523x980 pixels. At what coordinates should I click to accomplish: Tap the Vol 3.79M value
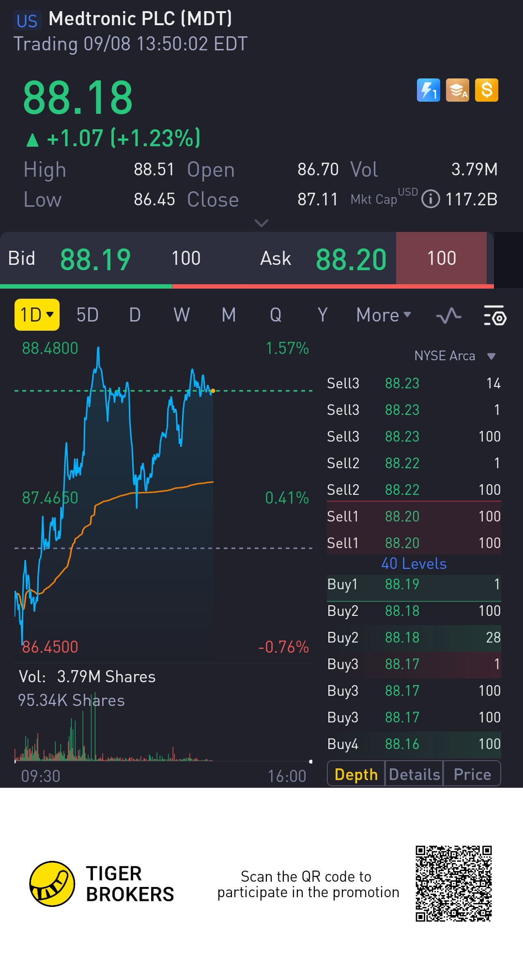tap(474, 169)
